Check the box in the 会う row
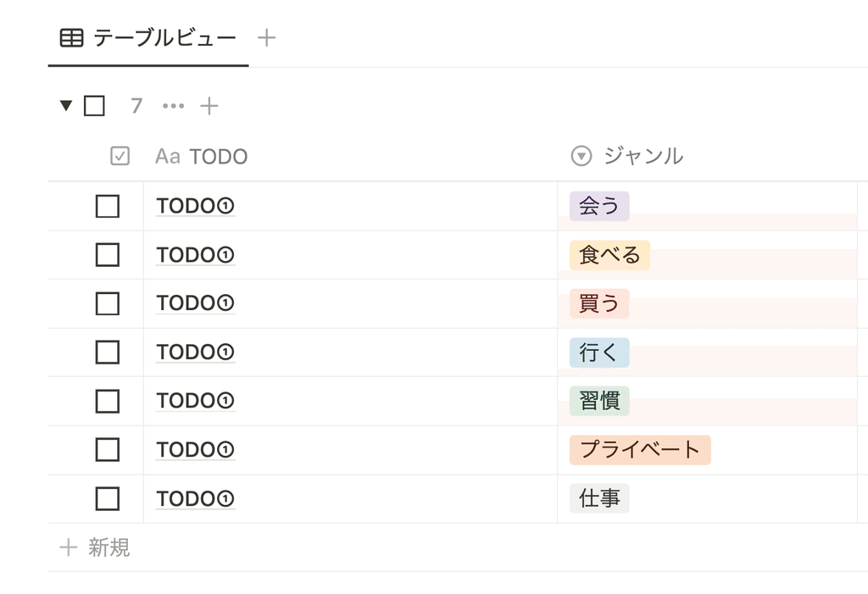 [108, 206]
